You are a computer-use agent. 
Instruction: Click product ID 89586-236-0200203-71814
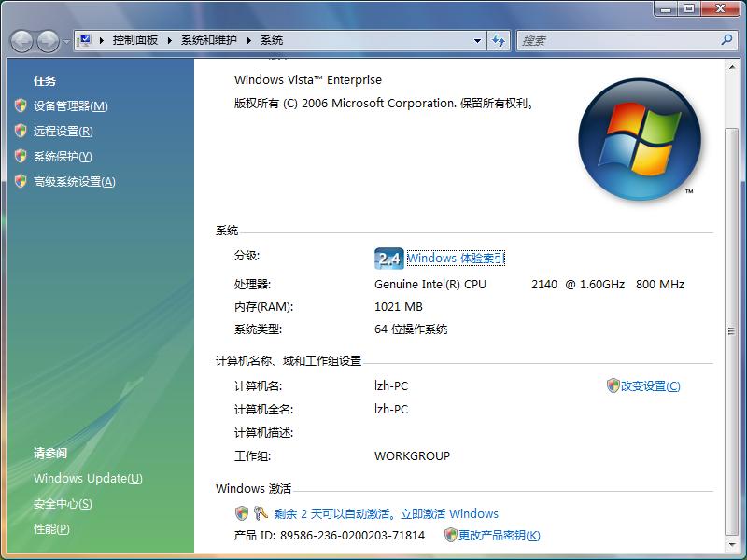tap(352, 535)
